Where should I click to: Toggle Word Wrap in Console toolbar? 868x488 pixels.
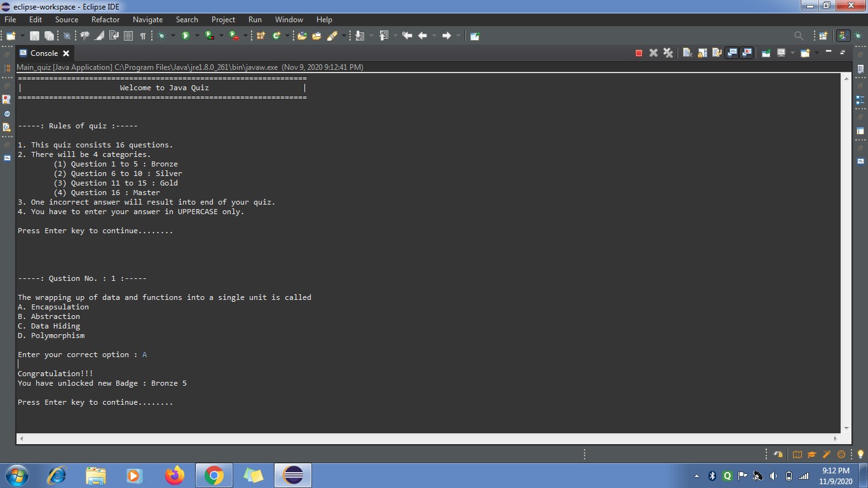click(x=717, y=53)
